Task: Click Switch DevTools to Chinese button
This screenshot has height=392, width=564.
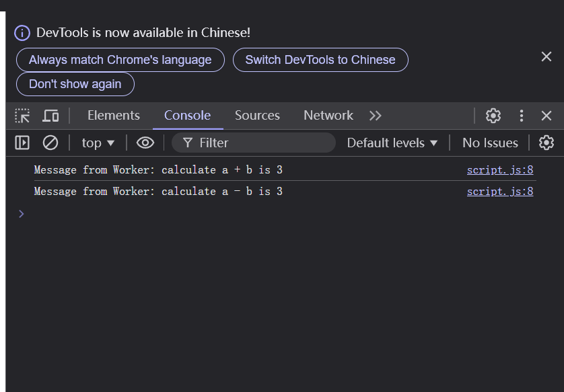Action: (320, 60)
